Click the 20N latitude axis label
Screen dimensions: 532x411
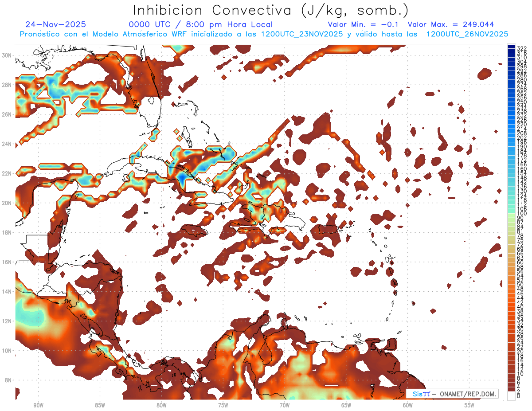(x=7, y=203)
